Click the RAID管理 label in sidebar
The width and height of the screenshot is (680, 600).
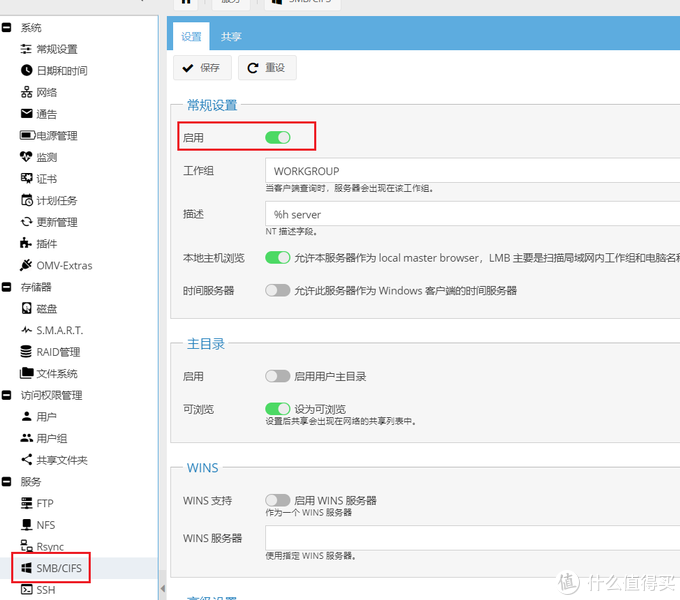coord(58,352)
